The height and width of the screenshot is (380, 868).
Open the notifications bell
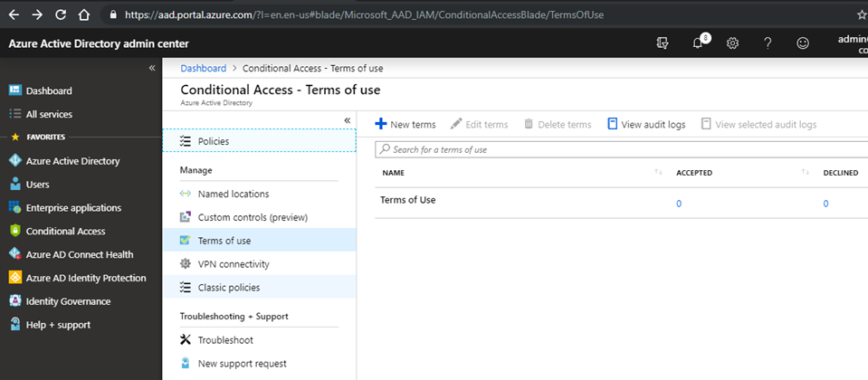[698, 43]
